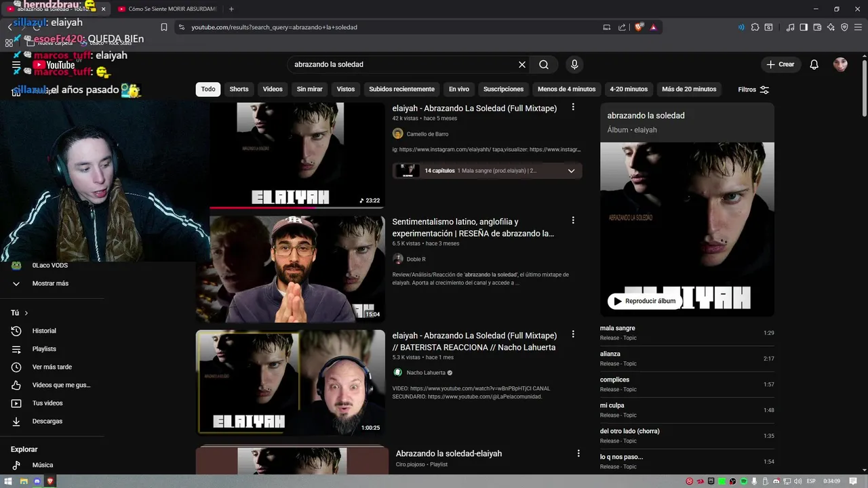Screen dimensions: 868x488
Task: Open Brave Wallet icon
Action: [817, 27]
